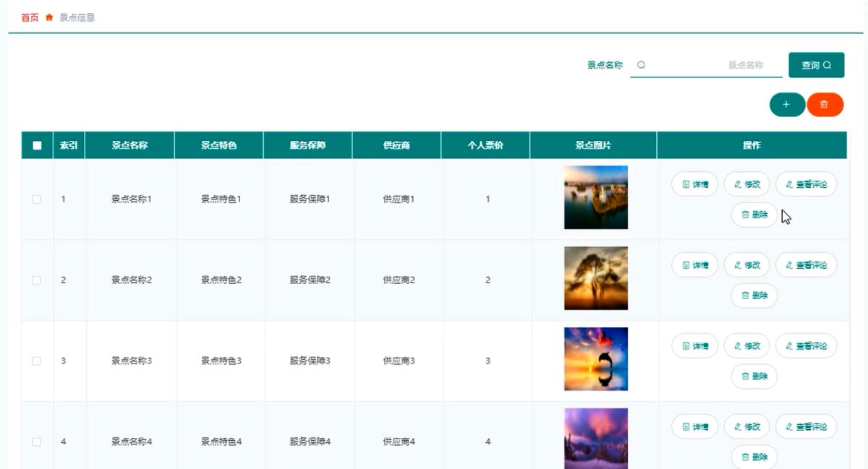
Task: Click the green plus icon to add a record
Action: click(x=787, y=104)
